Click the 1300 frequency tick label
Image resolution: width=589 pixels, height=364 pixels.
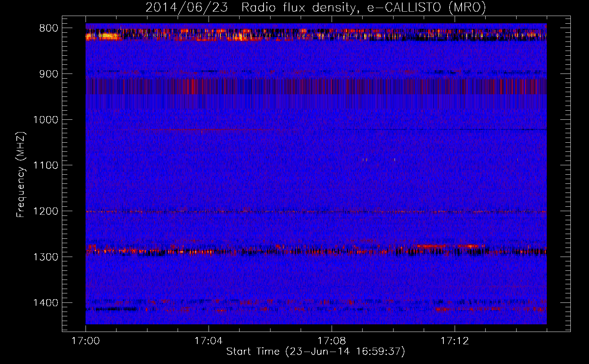click(x=46, y=257)
